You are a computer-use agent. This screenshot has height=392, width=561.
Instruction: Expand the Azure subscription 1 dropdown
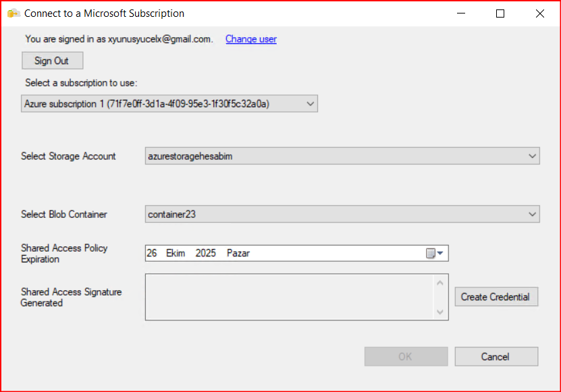[310, 104]
